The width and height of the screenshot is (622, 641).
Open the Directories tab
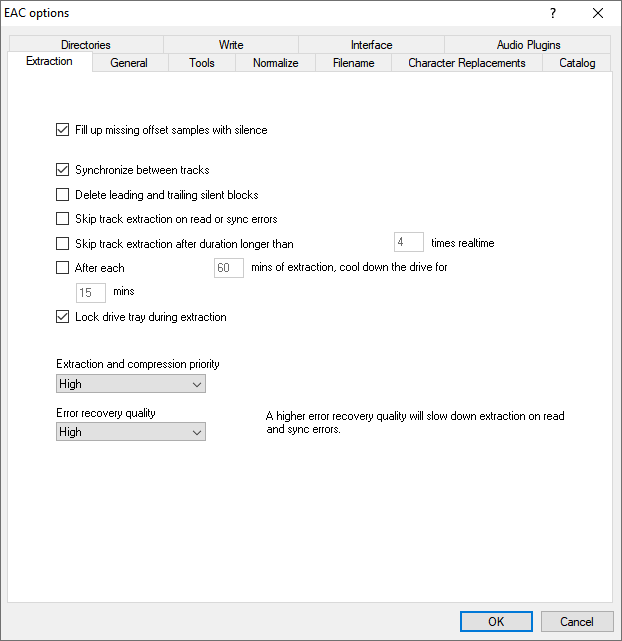(x=85, y=45)
